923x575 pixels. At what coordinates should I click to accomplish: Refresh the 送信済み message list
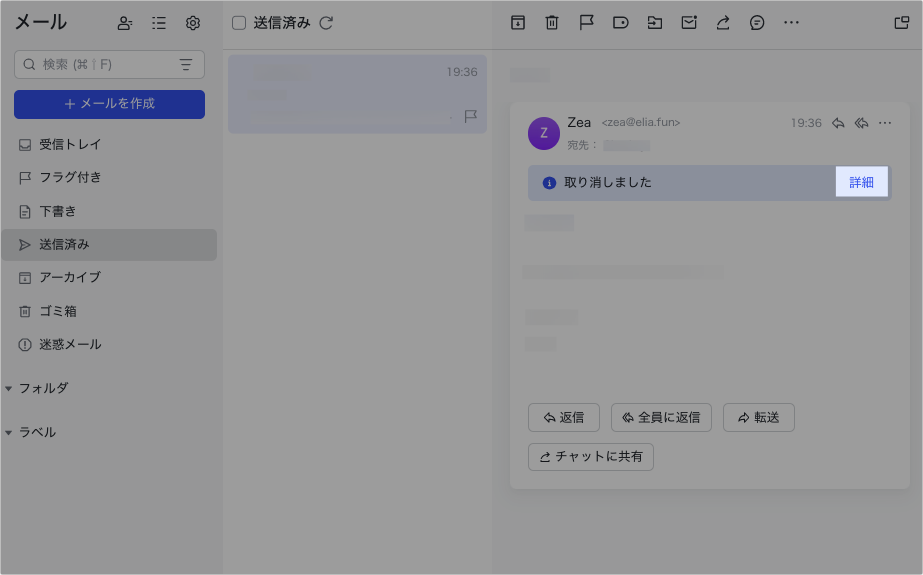[326, 23]
